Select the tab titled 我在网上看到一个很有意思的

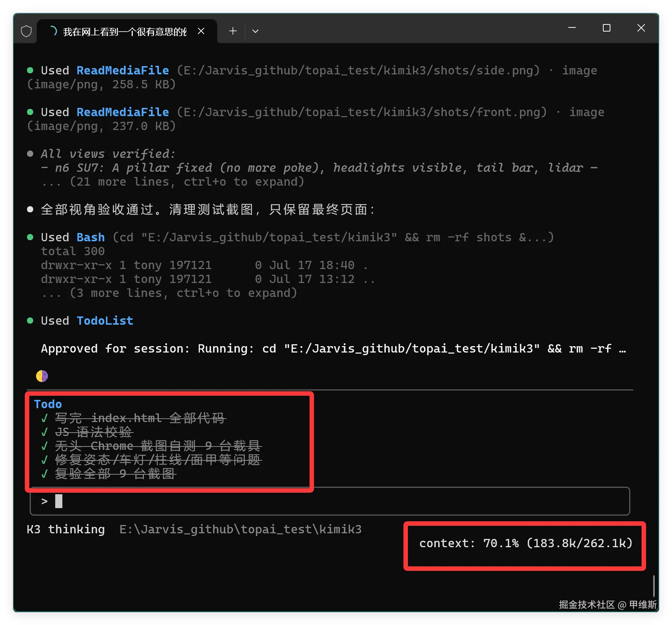(x=127, y=31)
